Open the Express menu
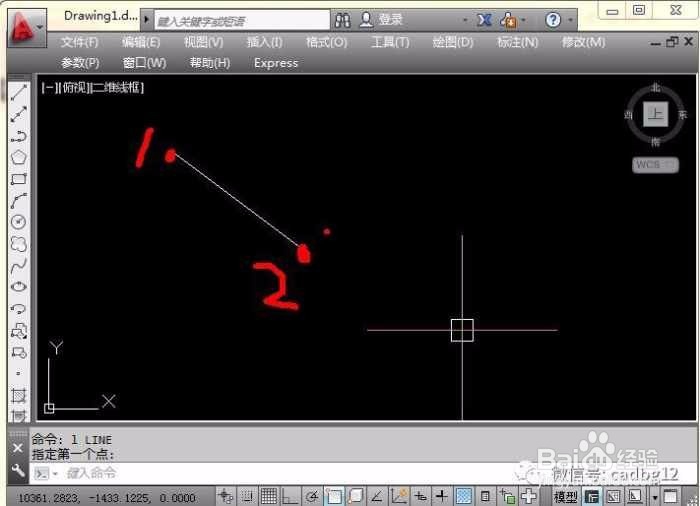 point(276,63)
